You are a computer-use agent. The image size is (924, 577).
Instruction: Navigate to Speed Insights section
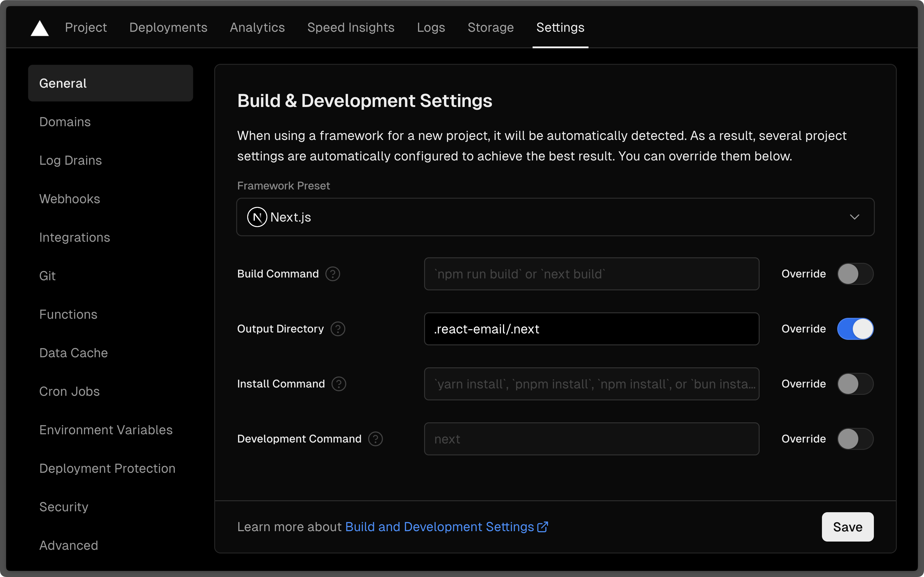tap(351, 28)
